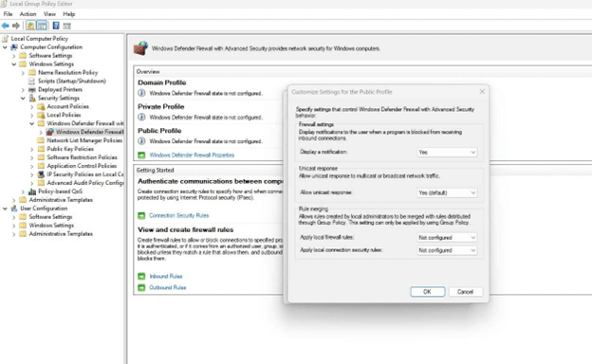Collapse the User Configuration tree node
This screenshot has height=364, width=592.
point(5,209)
